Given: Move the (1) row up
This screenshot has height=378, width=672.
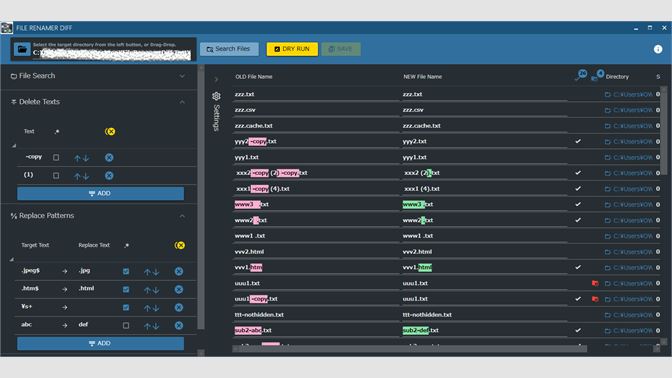Looking at the screenshot, I should tap(77, 176).
